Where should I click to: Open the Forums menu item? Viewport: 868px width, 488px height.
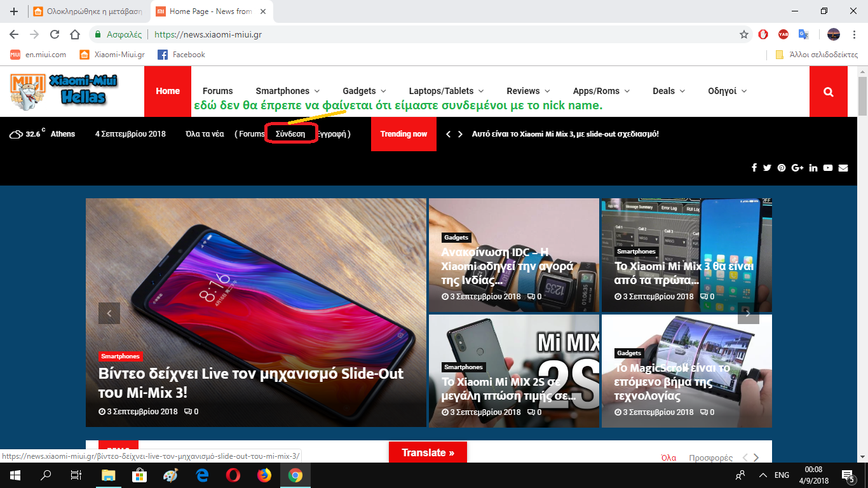pyautogui.click(x=217, y=91)
